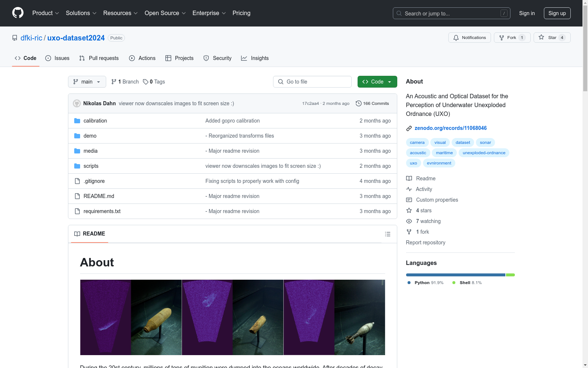Click the Go to file search field
The image size is (588, 368).
coord(312,82)
